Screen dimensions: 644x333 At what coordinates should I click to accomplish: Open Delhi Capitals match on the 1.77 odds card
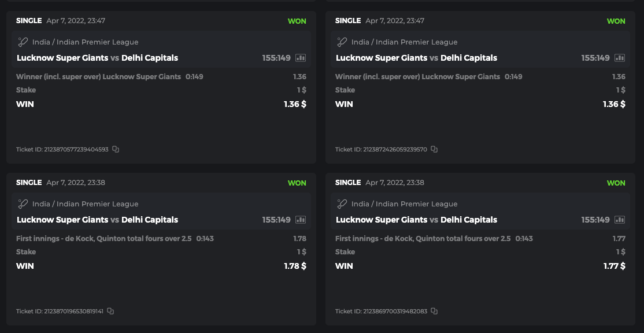[x=469, y=220]
